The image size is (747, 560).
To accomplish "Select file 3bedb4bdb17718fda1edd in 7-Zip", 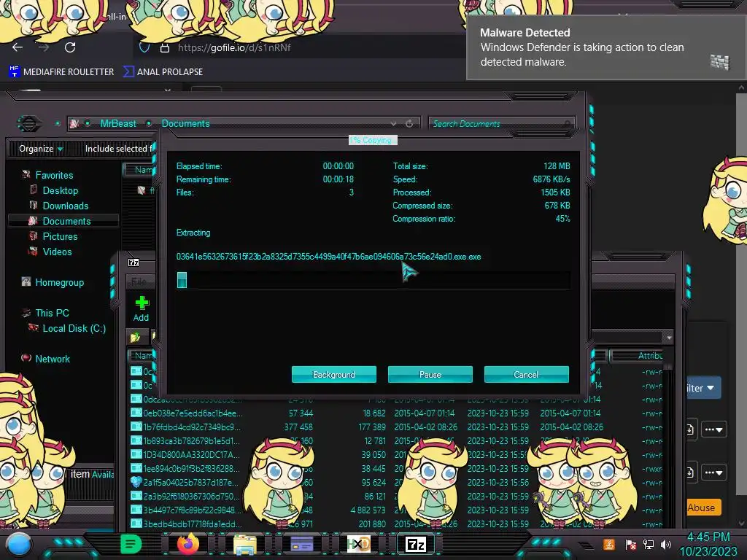I will click(x=193, y=524).
